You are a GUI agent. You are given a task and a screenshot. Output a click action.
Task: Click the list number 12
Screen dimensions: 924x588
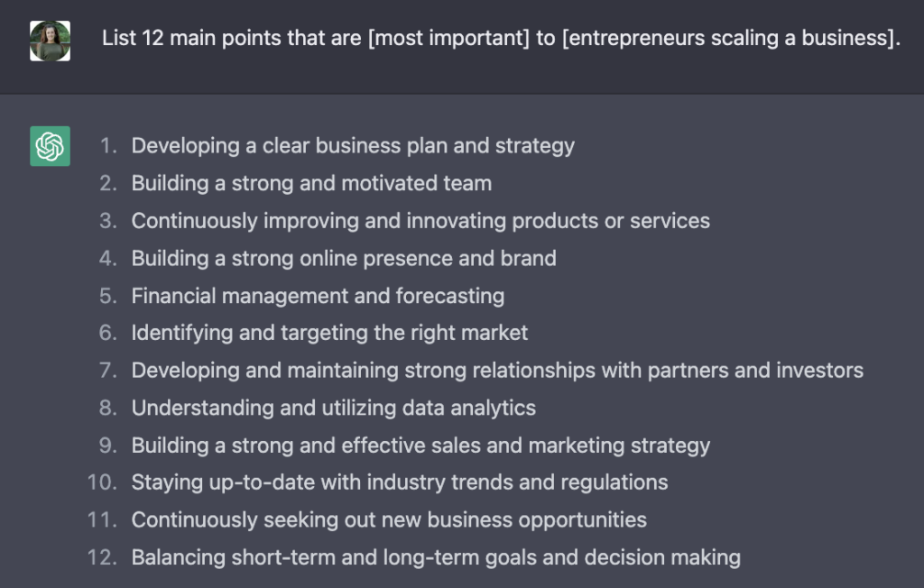[102, 557]
